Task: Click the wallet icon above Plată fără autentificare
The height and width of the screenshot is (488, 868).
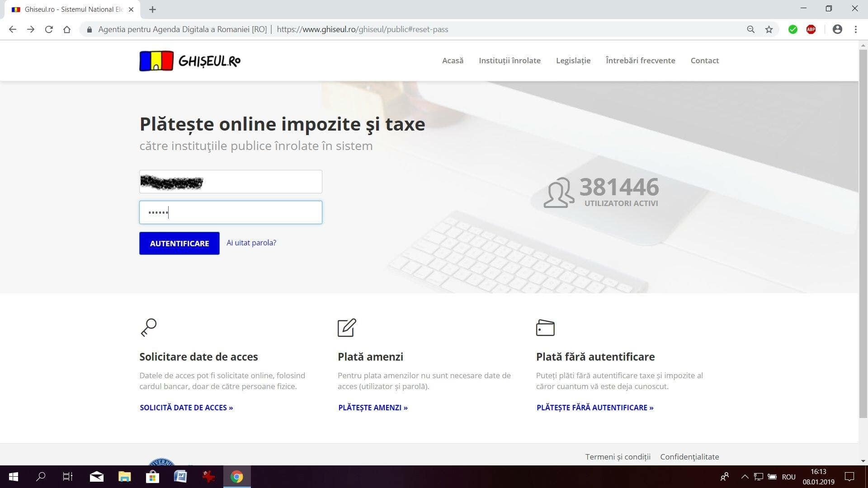Action: pos(545,328)
